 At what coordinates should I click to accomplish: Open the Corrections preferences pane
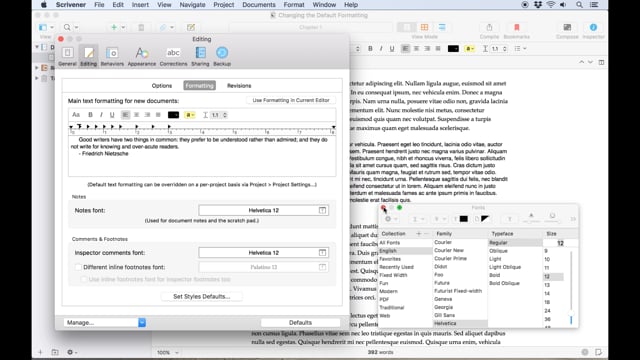click(x=173, y=56)
